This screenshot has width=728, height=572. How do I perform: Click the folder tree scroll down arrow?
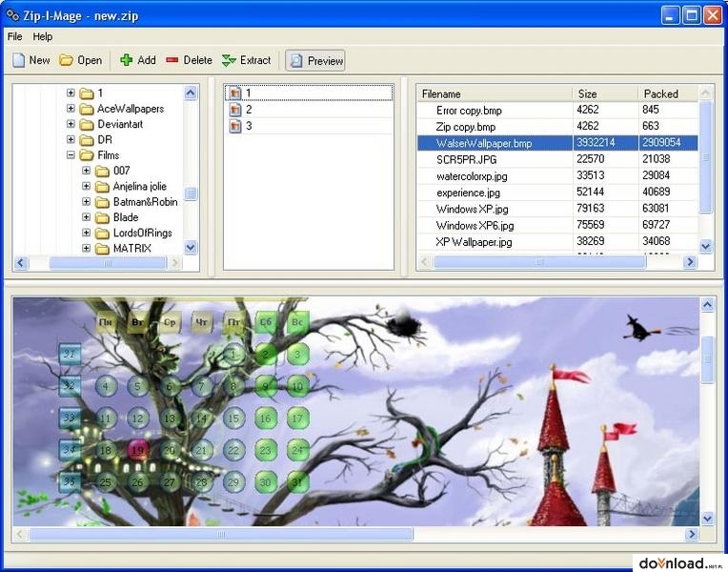(x=191, y=247)
